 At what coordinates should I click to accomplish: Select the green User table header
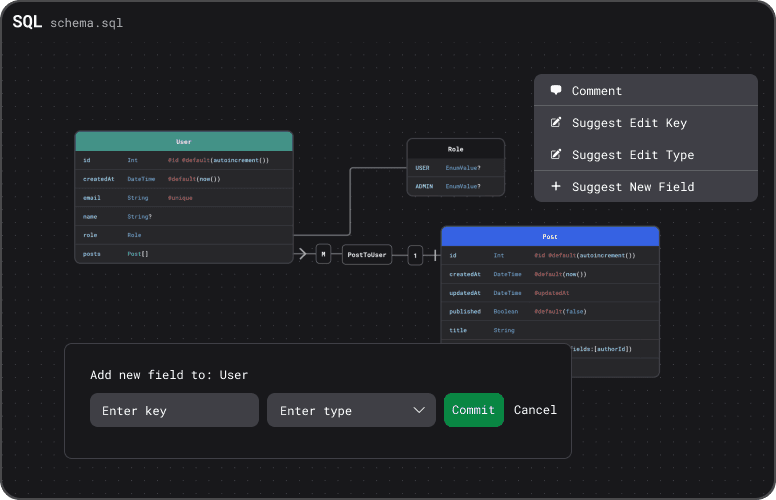click(184, 141)
